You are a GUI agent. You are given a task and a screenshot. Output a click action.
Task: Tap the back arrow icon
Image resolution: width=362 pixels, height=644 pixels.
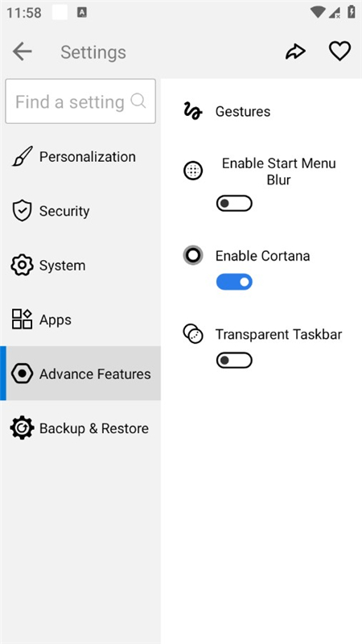click(23, 52)
